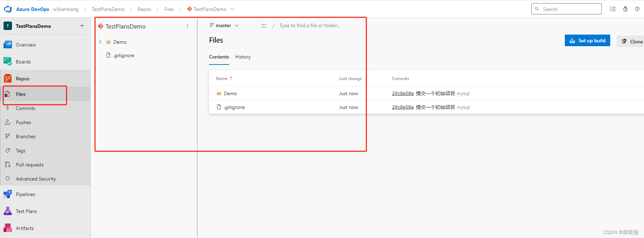
Task: Open Branches in the Repos menu
Action: (26, 136)
